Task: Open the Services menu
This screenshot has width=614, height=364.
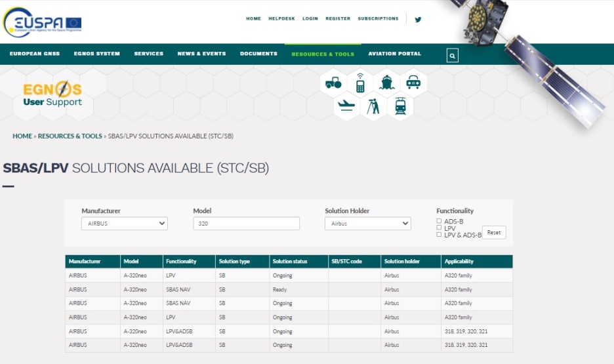Action: tap(149, 54)
